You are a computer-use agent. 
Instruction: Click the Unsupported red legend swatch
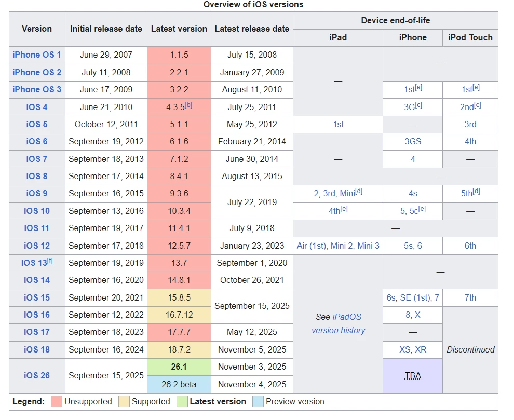click(x=57, y=401)
